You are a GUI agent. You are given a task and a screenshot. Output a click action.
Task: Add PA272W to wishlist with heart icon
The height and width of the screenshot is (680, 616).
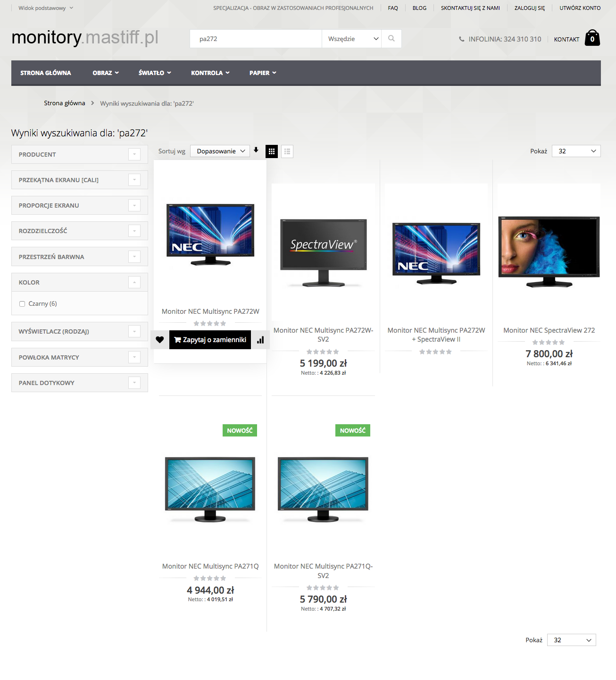160,340
